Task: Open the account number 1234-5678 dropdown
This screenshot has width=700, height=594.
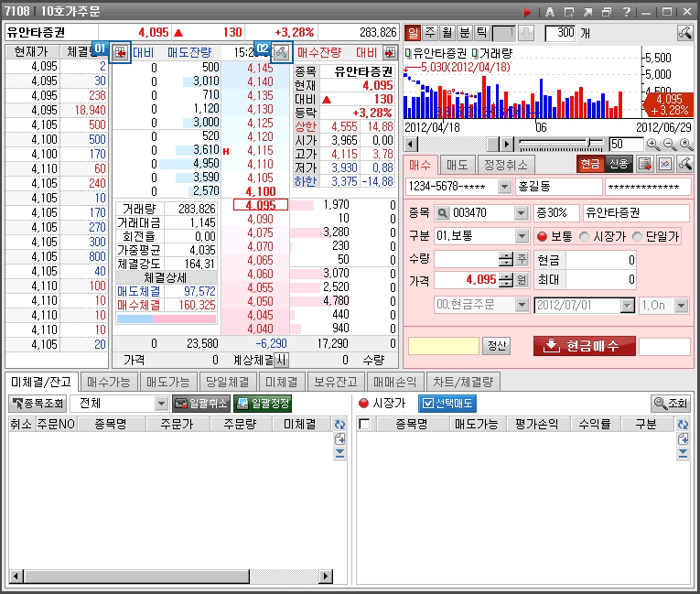Action: (x=504, y=186)
